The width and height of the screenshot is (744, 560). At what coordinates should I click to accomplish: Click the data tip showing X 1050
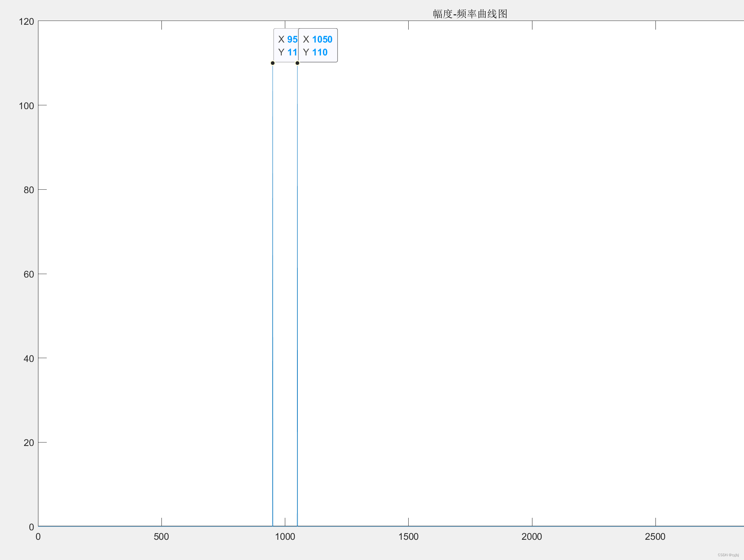coord(318,45)
